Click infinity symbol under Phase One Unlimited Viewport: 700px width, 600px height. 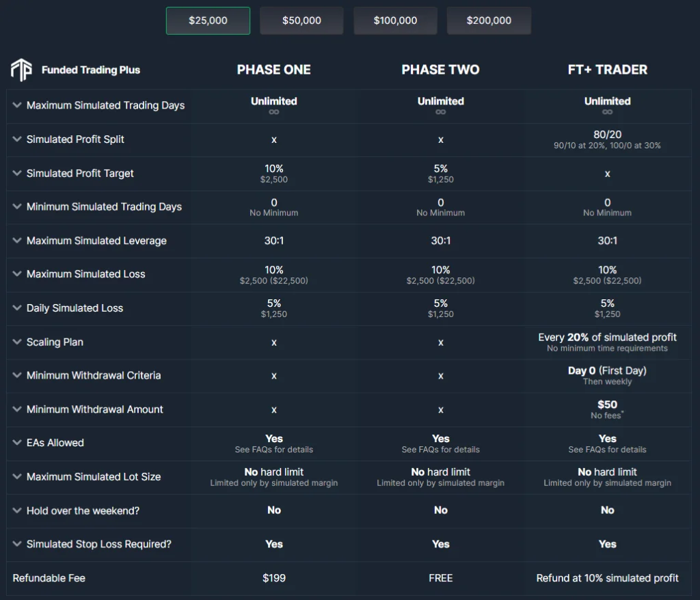273,112
